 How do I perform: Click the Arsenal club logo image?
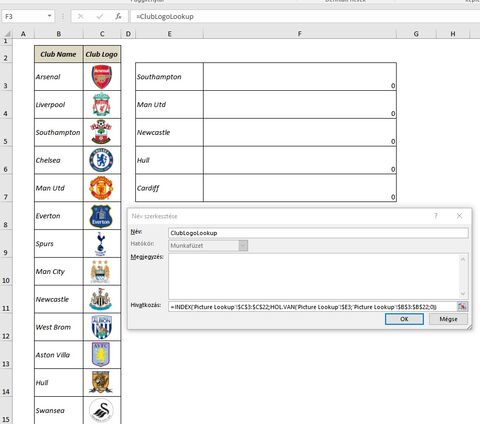(x=102, y=77)
